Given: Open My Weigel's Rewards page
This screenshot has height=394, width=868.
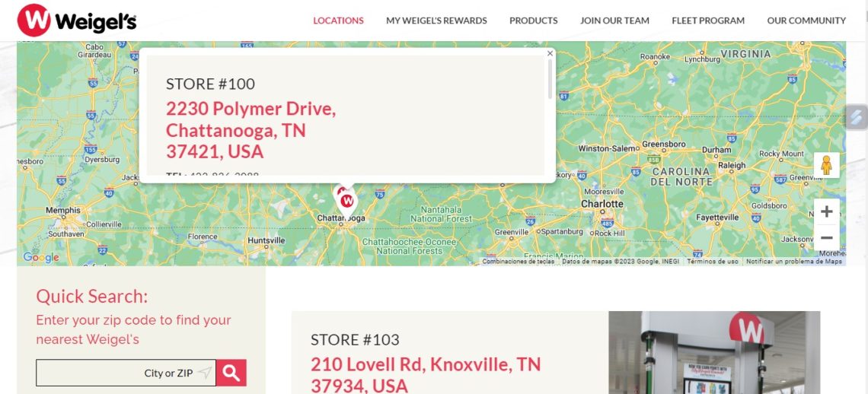Looking at the screenshot, I should coord(436,21).
